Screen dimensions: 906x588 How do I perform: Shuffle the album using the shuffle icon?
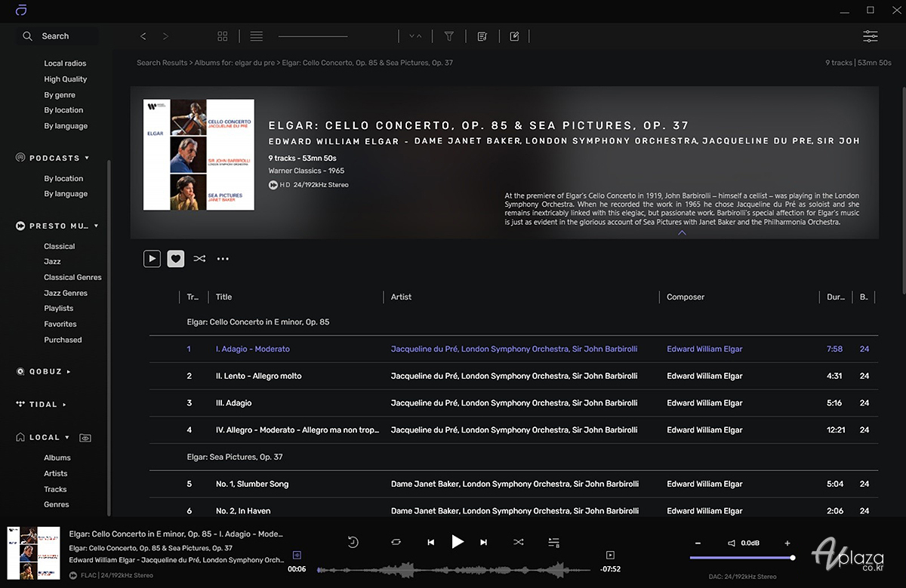pos(199,258)
